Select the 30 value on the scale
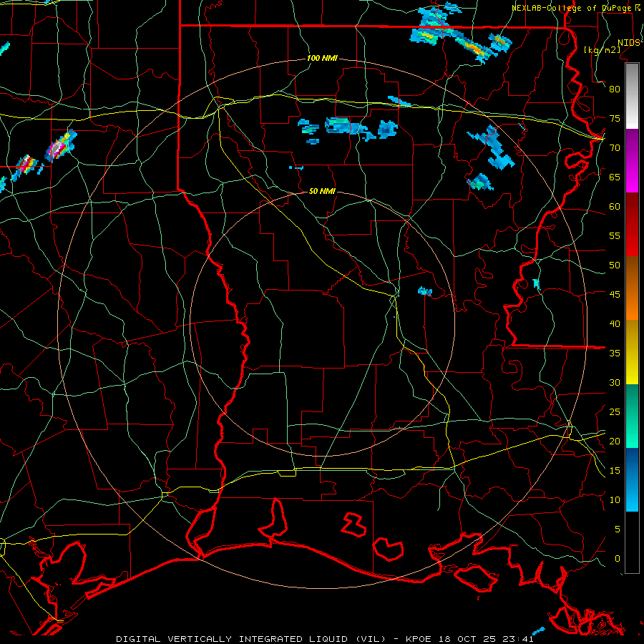Image resolution: width=644 pixels, height=644 pixels. click(615, 383)
